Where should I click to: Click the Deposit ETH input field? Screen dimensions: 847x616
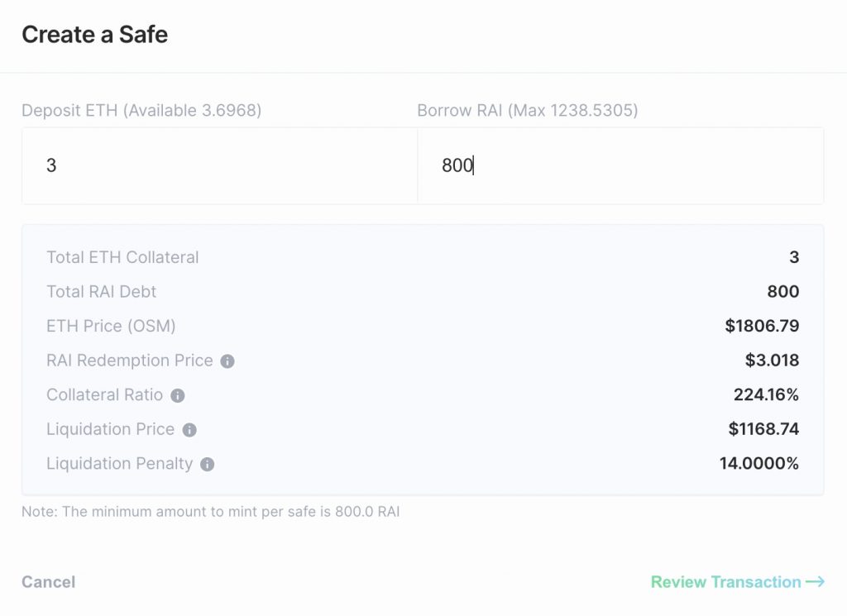coord(219,165)
